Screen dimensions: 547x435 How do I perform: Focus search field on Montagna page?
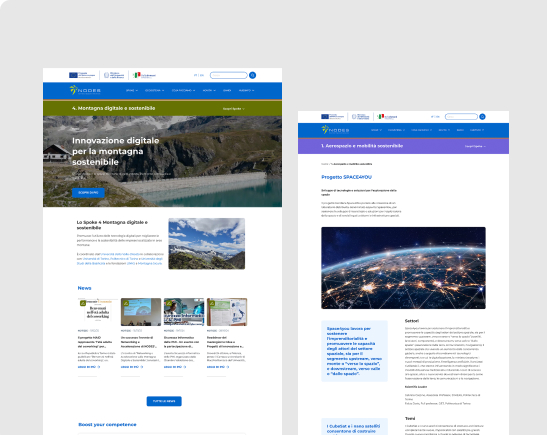point(228,75)
